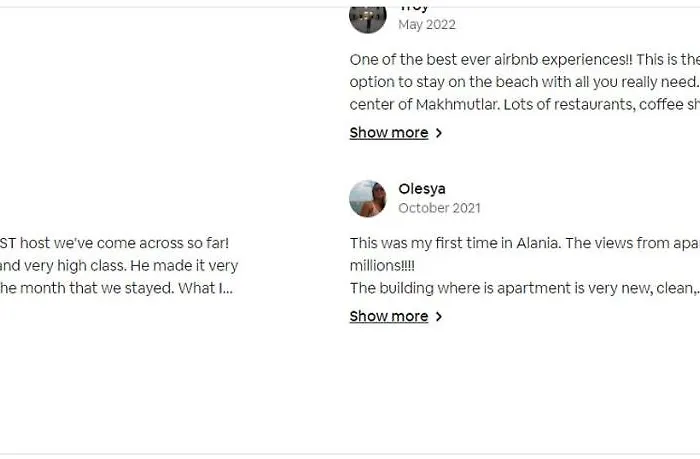Screen dimensions: 700x459
Task: Expand Troy's review with Show more
Action: tap(389, 133)
